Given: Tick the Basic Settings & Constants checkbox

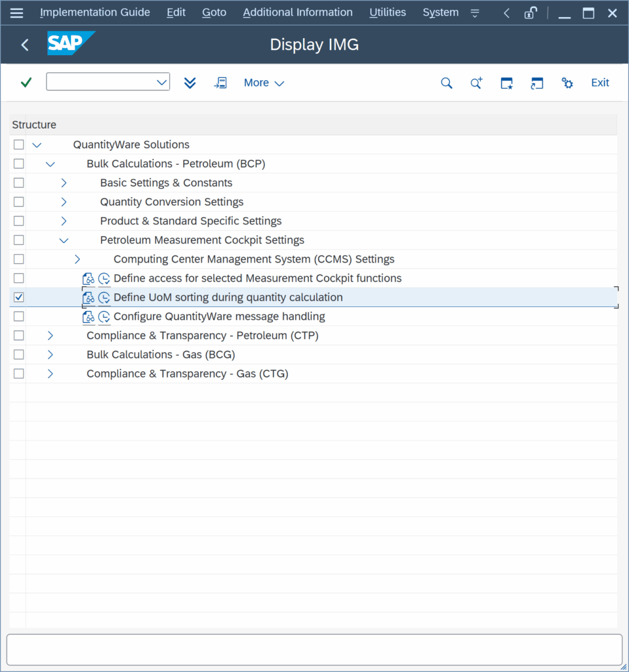Looking at the screenshot, I should click(18, 182).
